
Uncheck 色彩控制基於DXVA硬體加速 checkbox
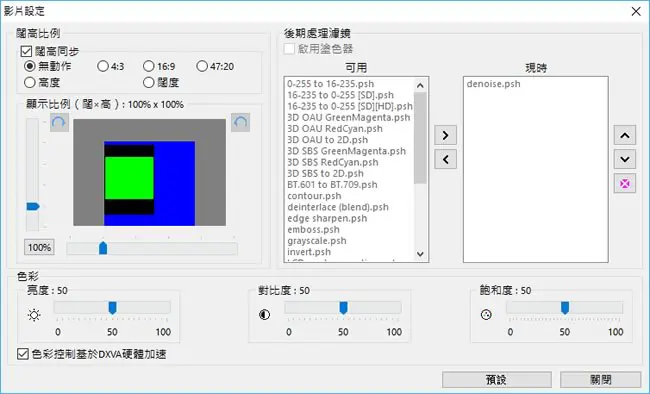click(x=23, y=354)
